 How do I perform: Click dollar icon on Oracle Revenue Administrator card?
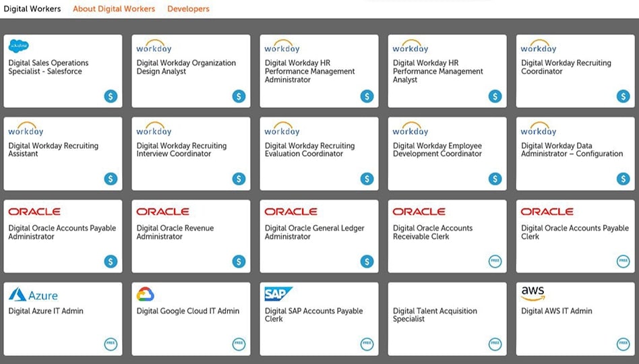(x=239, y=262)
